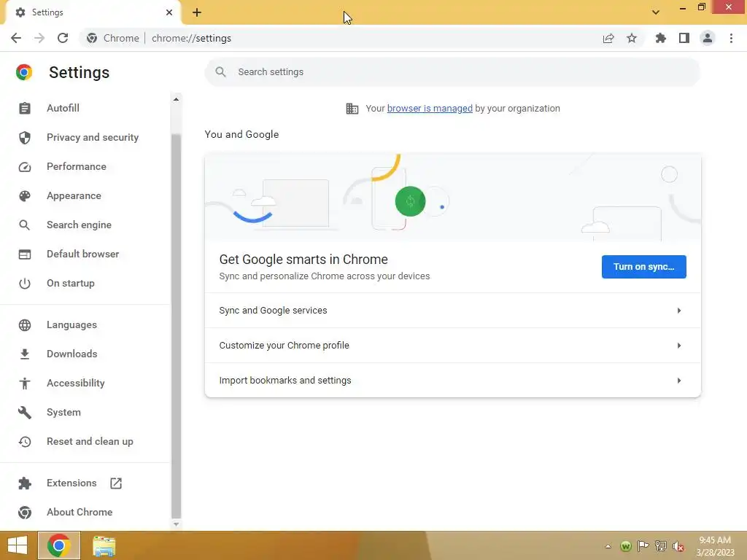
Task: Open Default browser settings
Action: click(x=83, y=254)
